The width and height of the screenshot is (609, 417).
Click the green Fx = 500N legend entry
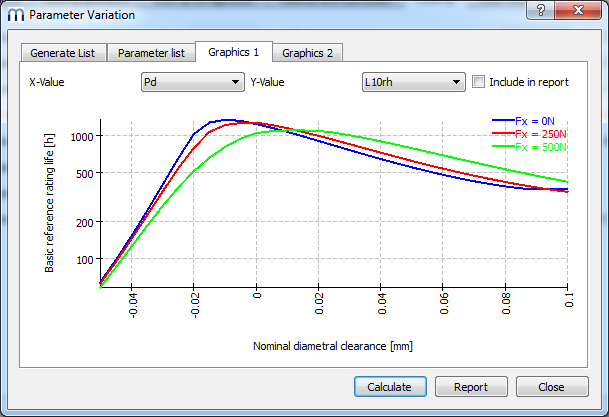(529, 147)
